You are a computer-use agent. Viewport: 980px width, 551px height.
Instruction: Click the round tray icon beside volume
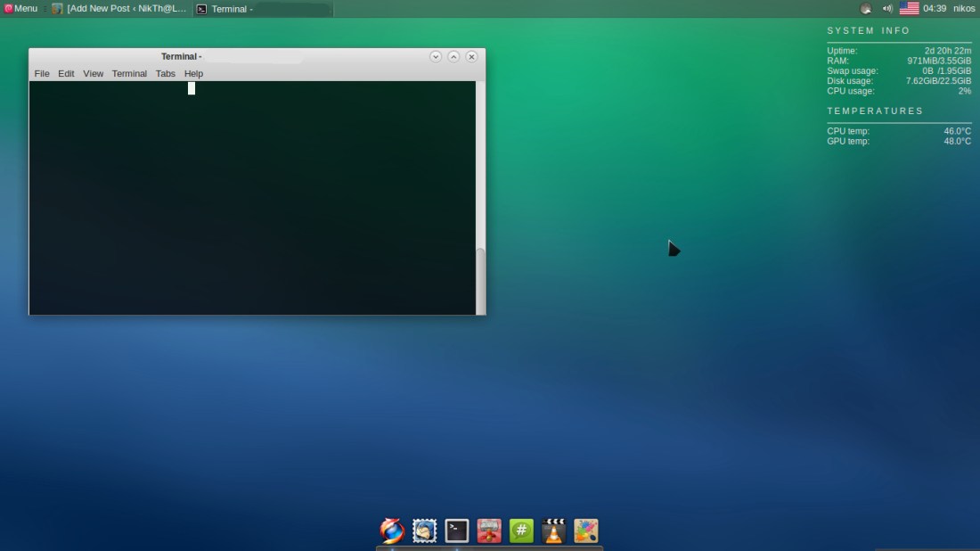(865, 8)
